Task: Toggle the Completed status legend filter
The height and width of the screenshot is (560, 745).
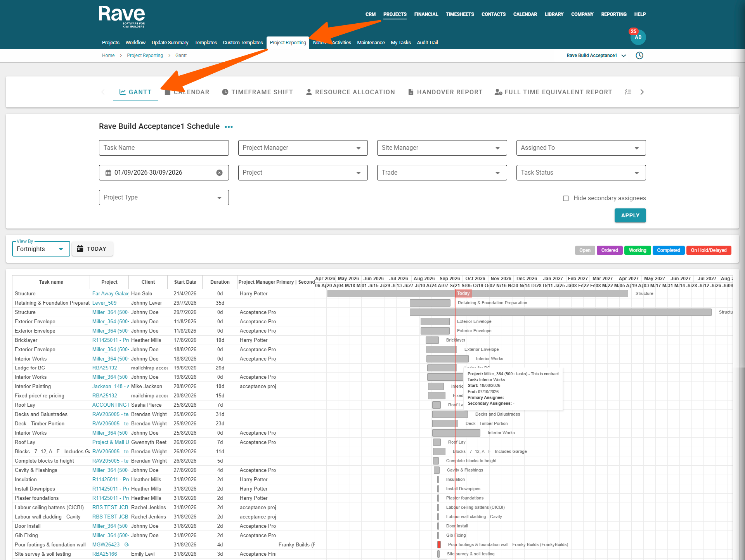Action: coord(668,250)
